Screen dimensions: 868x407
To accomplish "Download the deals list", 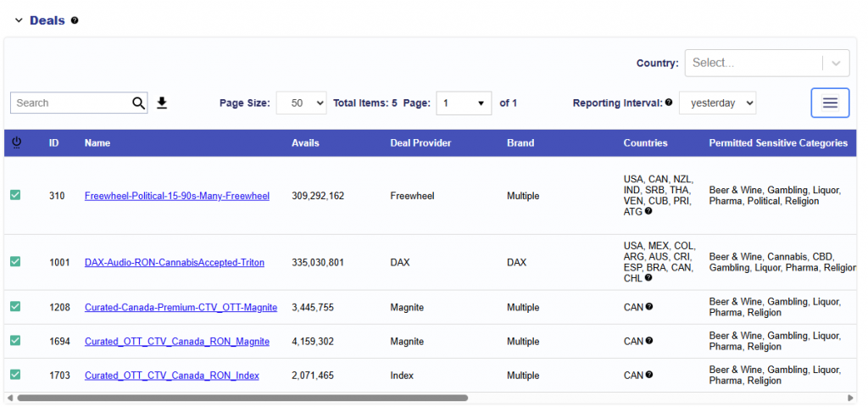I will click(162, 103).
